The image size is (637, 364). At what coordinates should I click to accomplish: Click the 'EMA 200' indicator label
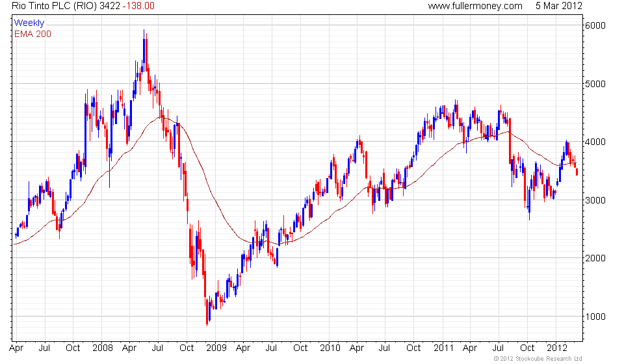32,34
